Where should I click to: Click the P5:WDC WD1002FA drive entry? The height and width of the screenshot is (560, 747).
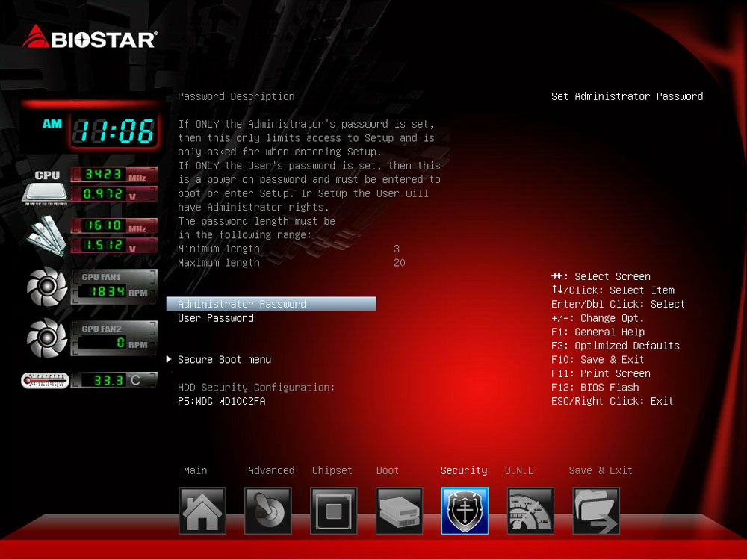tap(221, 401)
